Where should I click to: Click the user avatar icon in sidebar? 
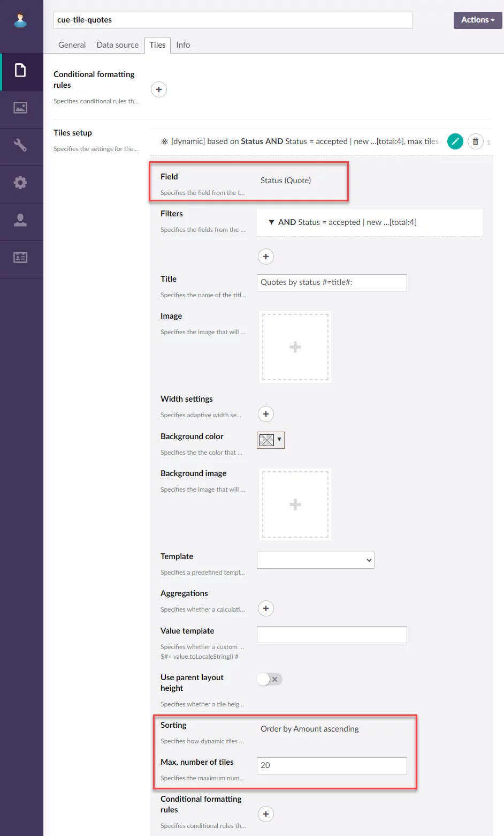pos(20,20)
